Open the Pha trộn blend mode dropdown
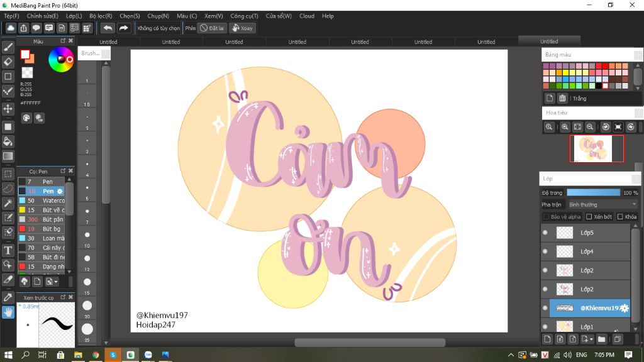The width and height of the screenshot is (644, 362). click(602, 204)
